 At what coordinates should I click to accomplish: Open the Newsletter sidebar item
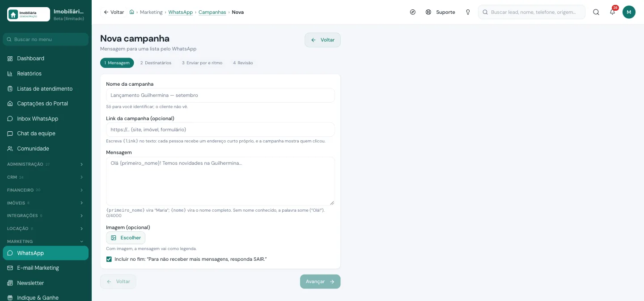pos(46,283)
